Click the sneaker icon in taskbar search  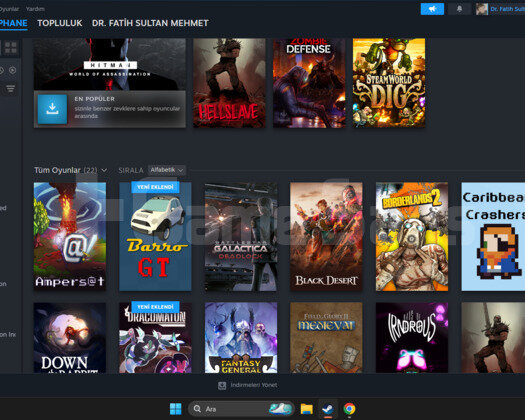point(280,409)
